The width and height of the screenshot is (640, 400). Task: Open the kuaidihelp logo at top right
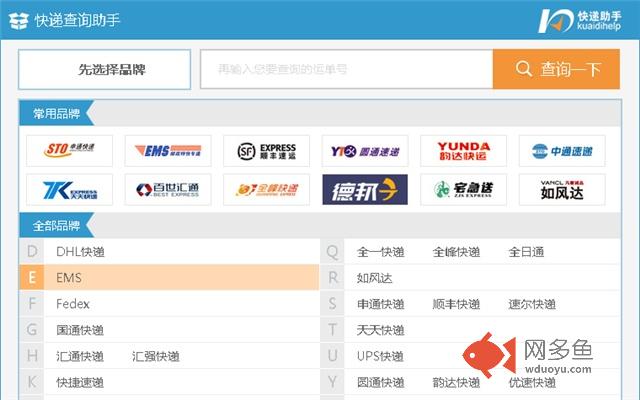tap(580, 20)
